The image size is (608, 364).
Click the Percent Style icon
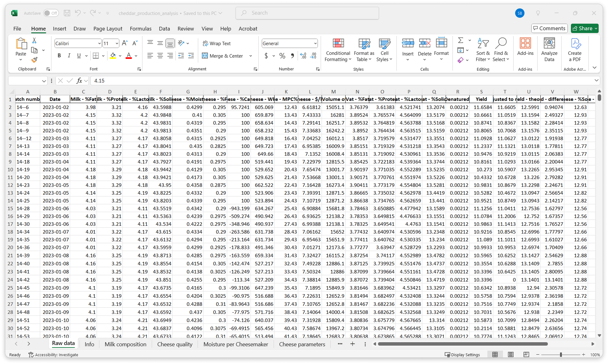tap(282, 56)
